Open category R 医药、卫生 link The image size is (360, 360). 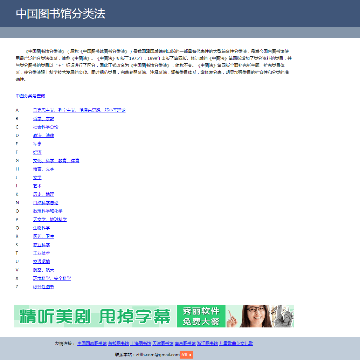(43, 236)
